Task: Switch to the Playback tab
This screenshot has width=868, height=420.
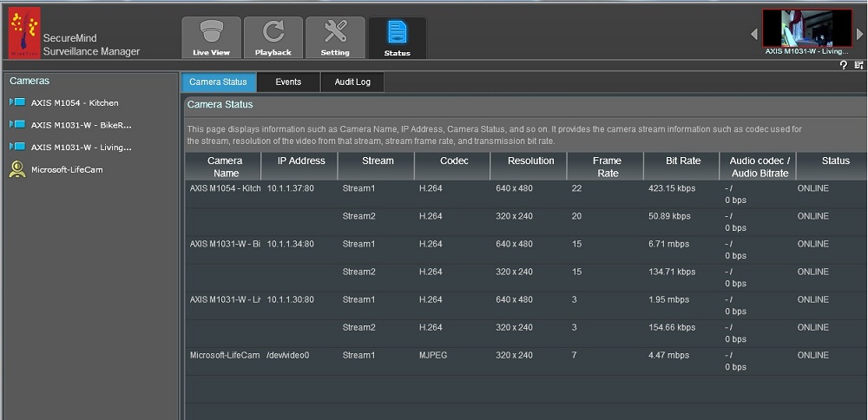Action: pyautogui.click(x=273, y=37)
